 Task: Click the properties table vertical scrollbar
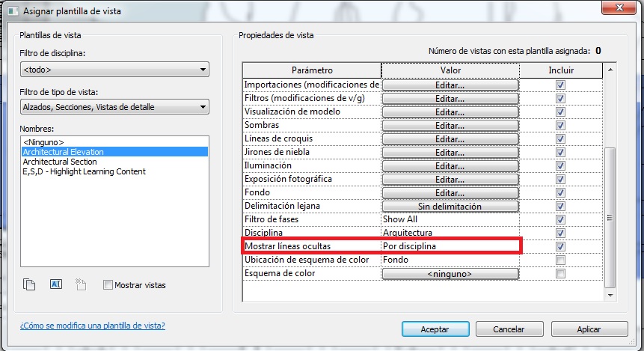point(610,217)
